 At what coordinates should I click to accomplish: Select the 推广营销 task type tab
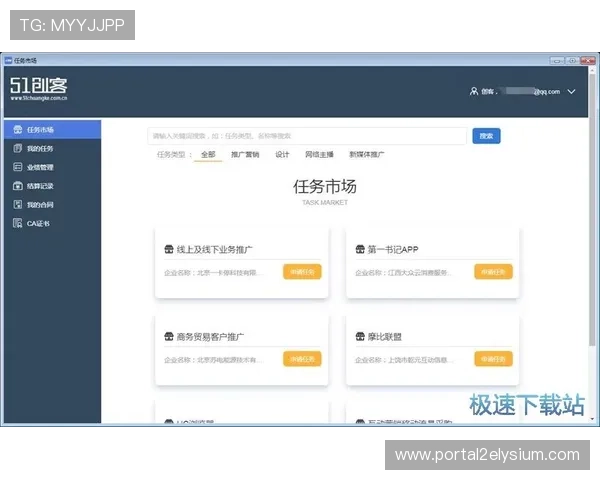pos(245,154)
